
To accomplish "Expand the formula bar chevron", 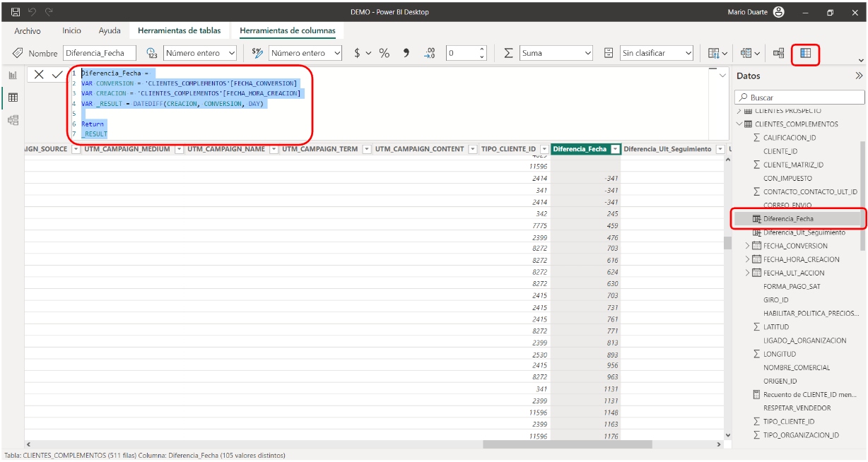I will click(722, 75).
